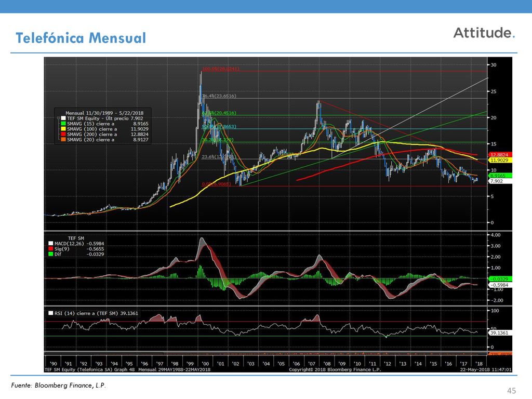Click 'TEF SM Equity (Telefonica SA) Graph 48' footer text
The width and height of the screenshot is (532, 399).
click(89, 369)
